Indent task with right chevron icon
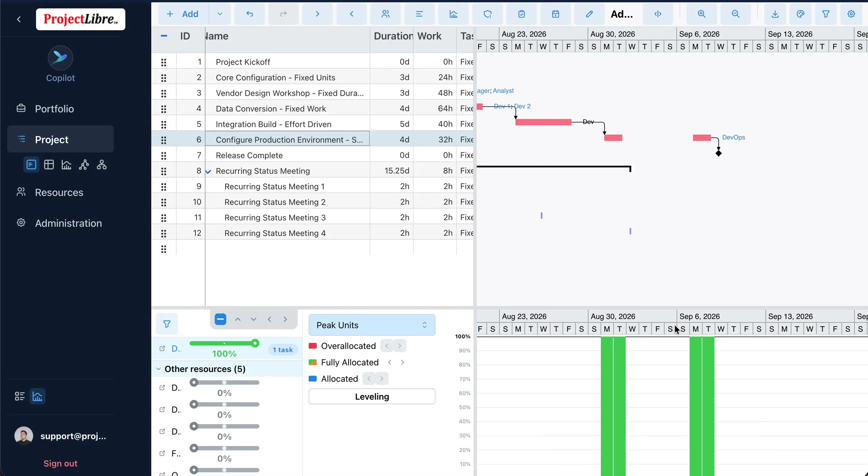This screenshot has height=476, width=868. tap(317, 14)
